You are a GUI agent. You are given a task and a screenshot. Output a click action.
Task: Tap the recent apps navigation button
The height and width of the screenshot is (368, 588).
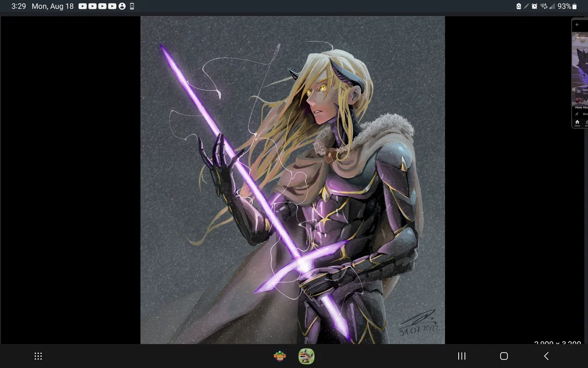coord(462,356)
